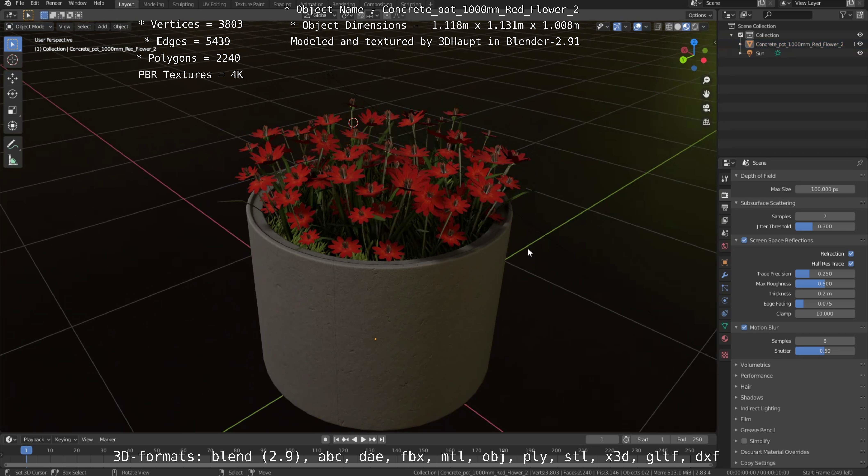Select the Rotate tool
868x476 pixels.
13,94
